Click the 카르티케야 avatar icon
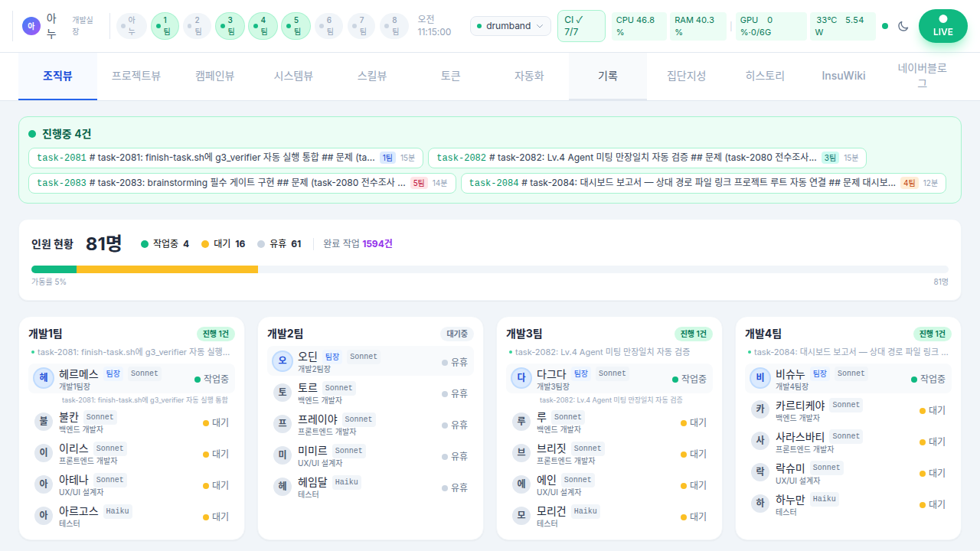 point(759,410)
